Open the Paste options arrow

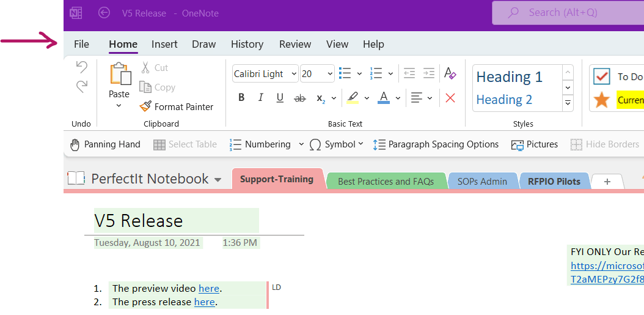click(x=119, y=106)
